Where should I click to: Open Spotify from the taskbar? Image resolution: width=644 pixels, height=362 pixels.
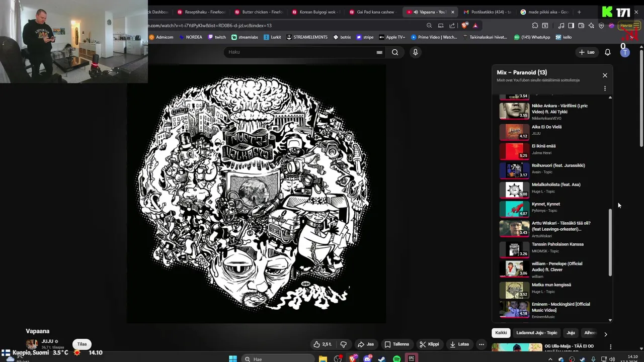(396, 358)
